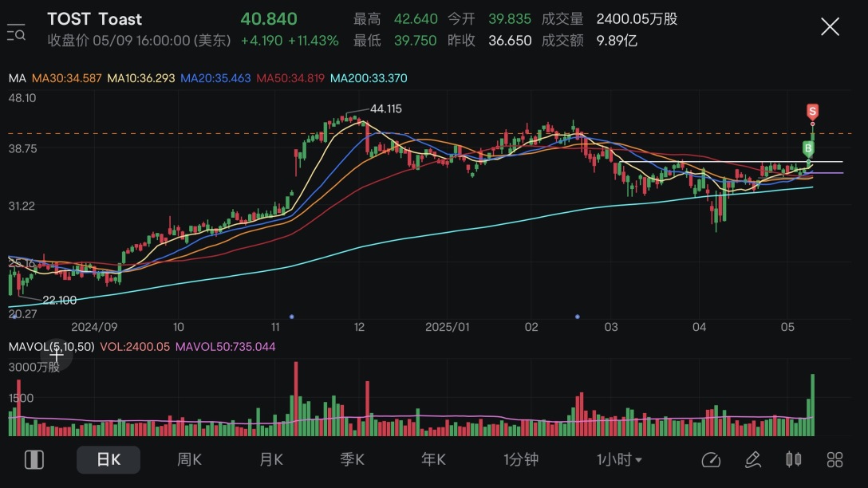Click the 成交额 value 9.89亿
Image resolution: width=868 pixels, height=488 pixels.
[x=617, y=41]
